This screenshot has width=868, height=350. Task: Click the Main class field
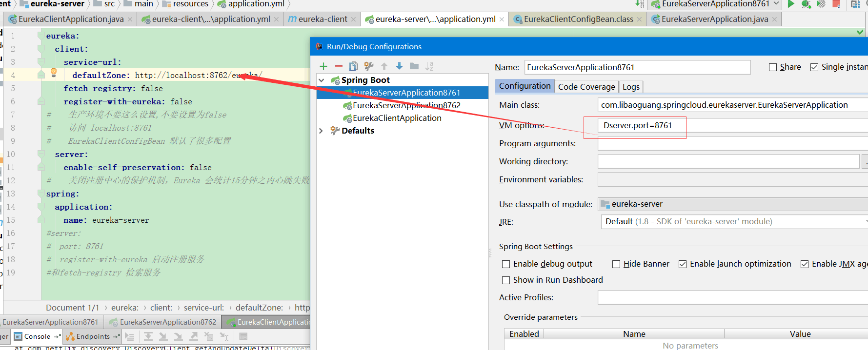click(733, 105)
